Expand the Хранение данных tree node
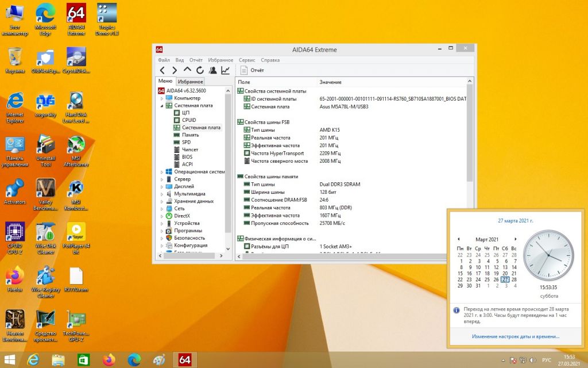588x368 pixels. [x=162, y=201]
